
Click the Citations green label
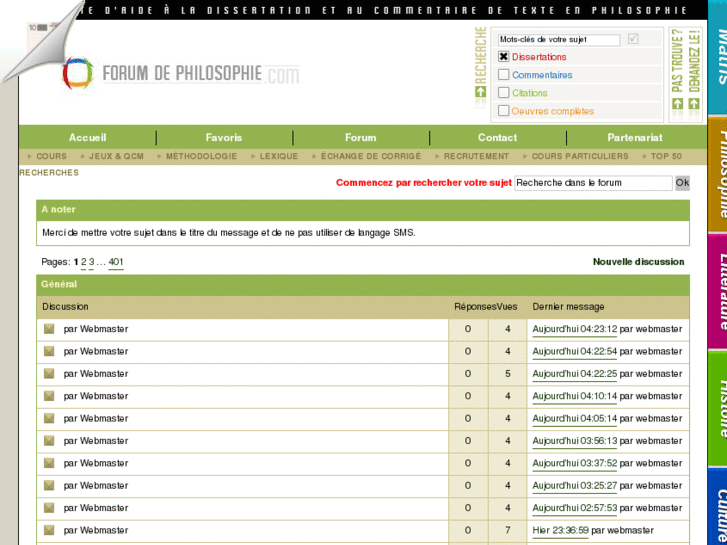(529, 93)
